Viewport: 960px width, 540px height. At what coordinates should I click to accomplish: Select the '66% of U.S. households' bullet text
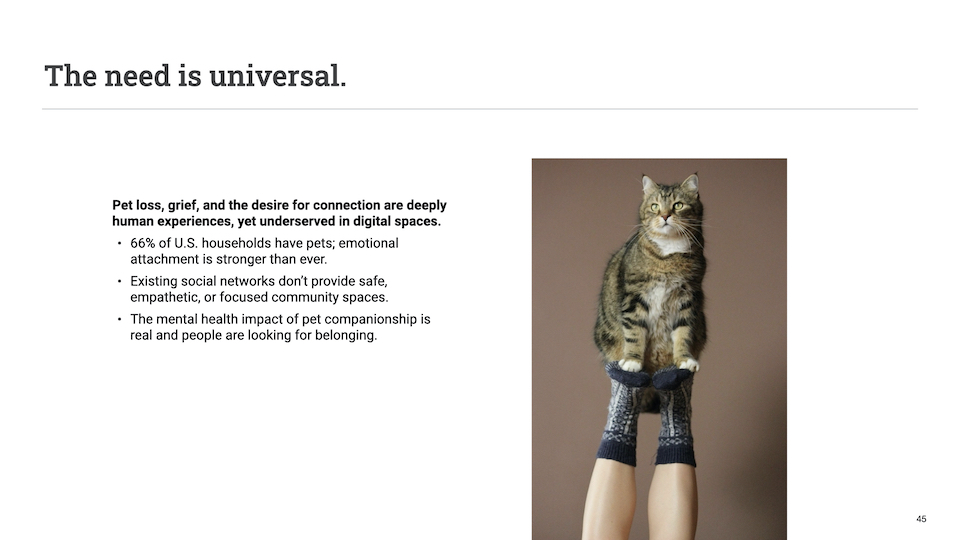(x=264, y=251)
